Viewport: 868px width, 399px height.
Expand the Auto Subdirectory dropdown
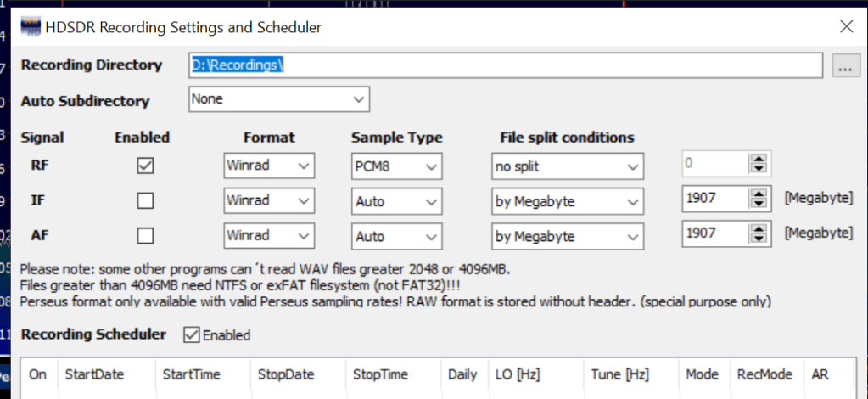(279, 100)
